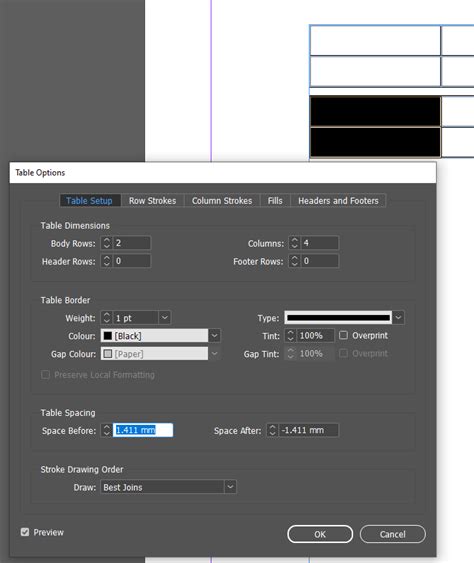The width and height of the screenshot is (474, 563).
Task: Toggle Preserve Local Formatting checkbox
Action: pos(45,375)
